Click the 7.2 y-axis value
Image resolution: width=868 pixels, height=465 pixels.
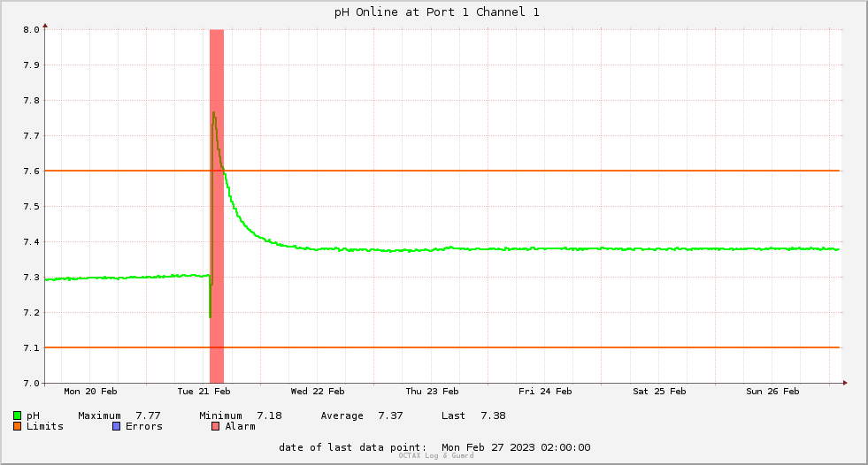click(32, 313)
